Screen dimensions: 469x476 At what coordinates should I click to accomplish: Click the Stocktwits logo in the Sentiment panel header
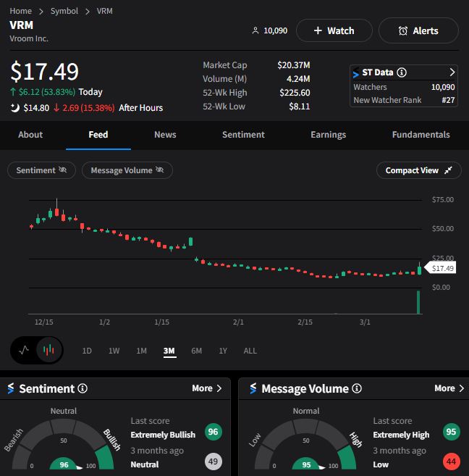[x=11, y=388]
